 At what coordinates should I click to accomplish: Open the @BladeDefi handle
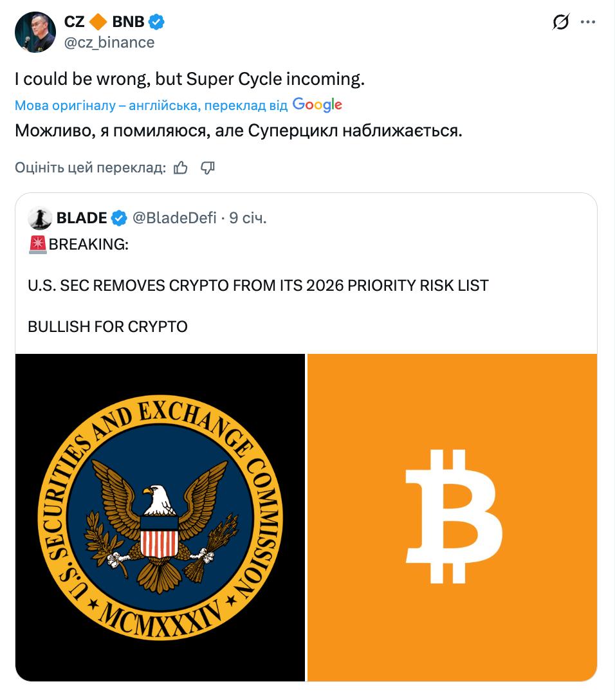coord(174,218)
